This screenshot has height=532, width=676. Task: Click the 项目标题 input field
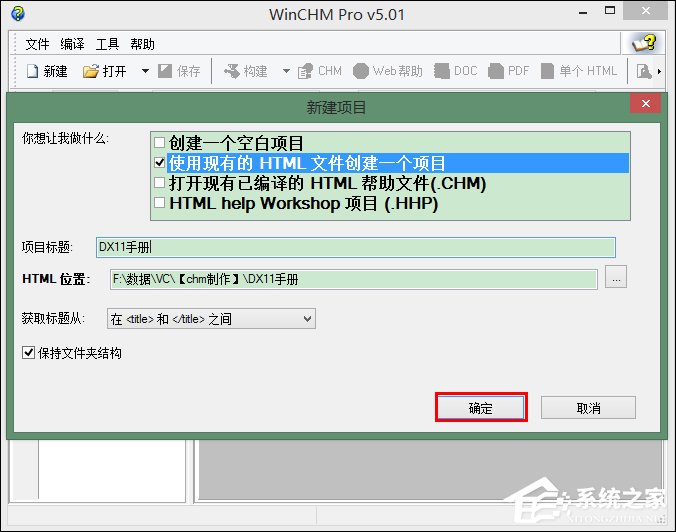[x=356, y=247]
